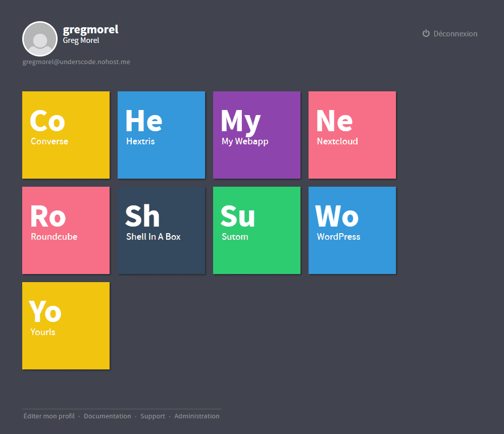This screenshot has width=504, height=434.
Task: Open the Yourls app tile
Action: (66, 325)
